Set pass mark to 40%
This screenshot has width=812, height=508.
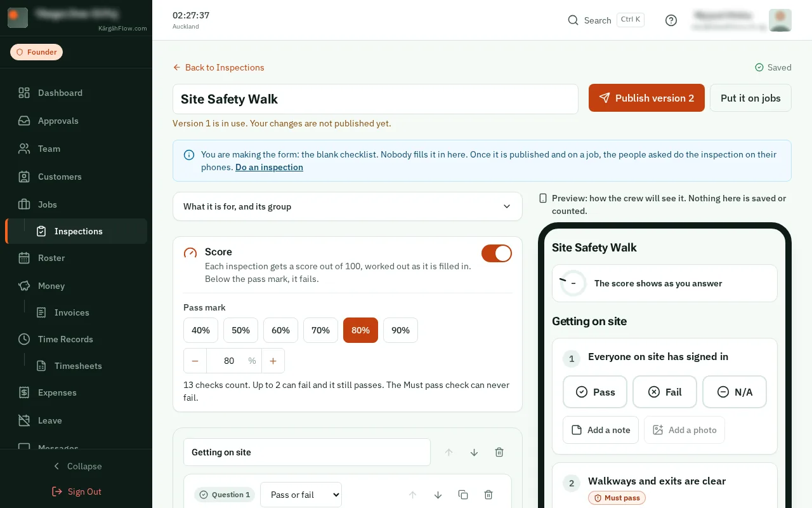(x=201, y=330)
